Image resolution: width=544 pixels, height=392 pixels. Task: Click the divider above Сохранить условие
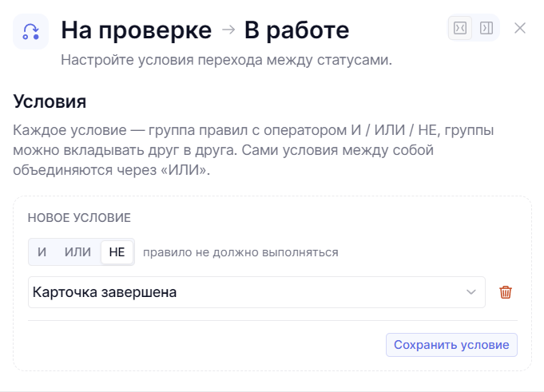click(272, 321)
